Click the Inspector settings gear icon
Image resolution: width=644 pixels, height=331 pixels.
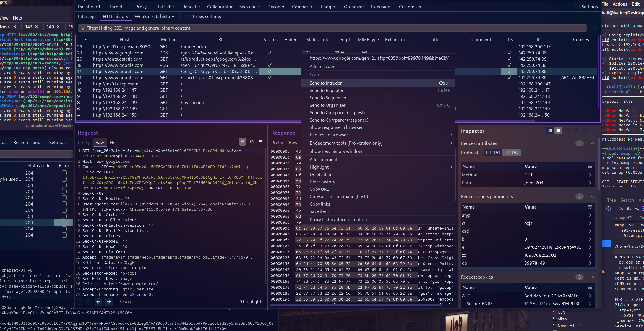pyautogui.click(x=585, y=131)
